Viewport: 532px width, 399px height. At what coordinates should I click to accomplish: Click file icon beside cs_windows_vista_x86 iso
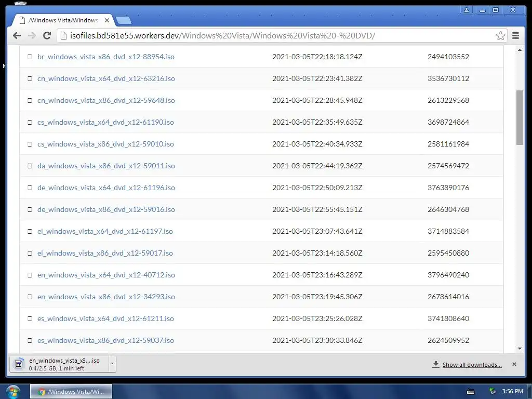point(30,144)
